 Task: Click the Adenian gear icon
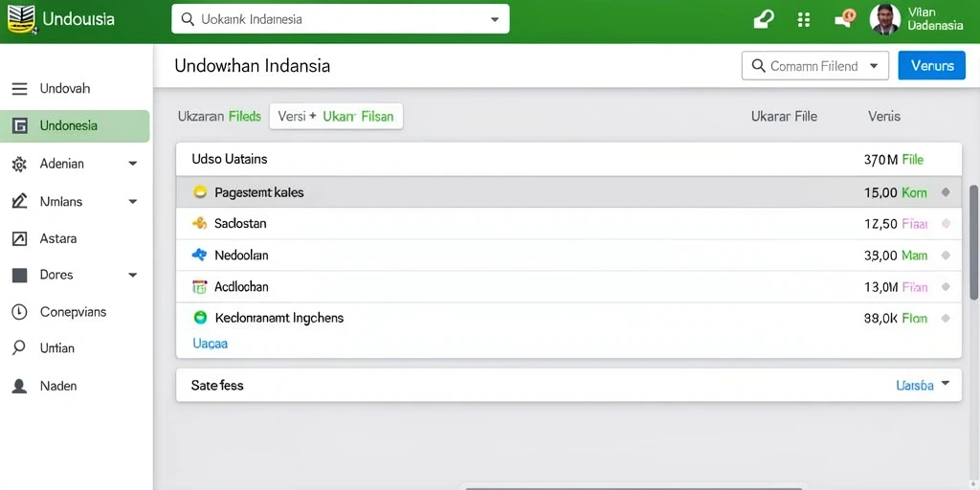click(x=19, y=165)
